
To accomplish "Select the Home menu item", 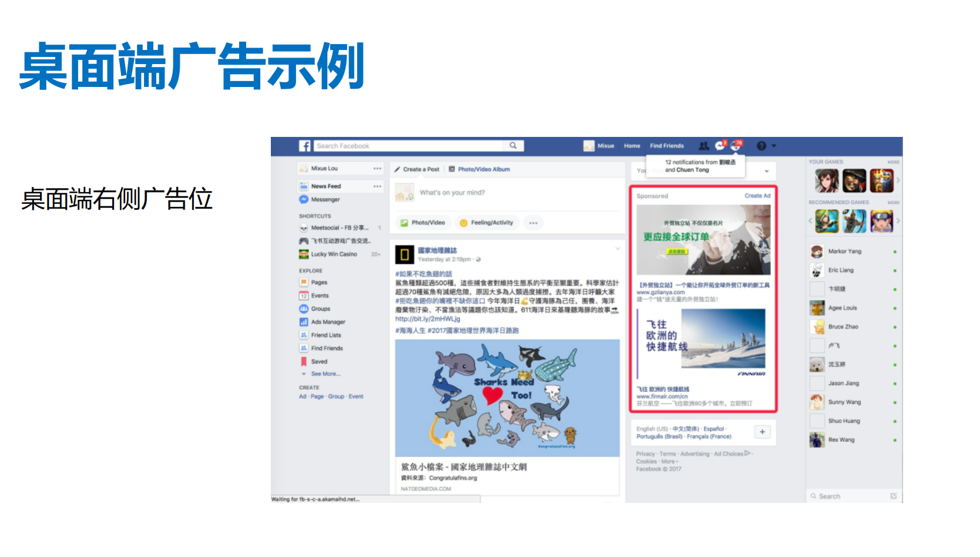I will tap(632, 146).
